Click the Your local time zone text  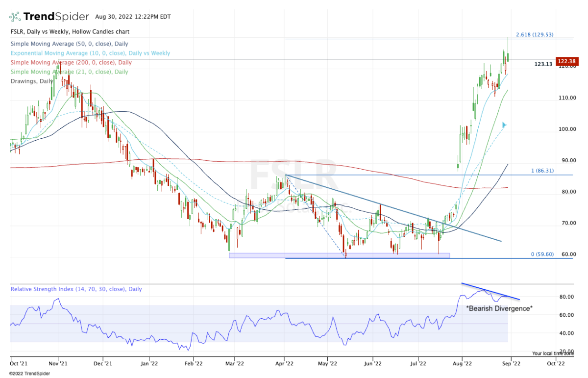tap(552, 353)
